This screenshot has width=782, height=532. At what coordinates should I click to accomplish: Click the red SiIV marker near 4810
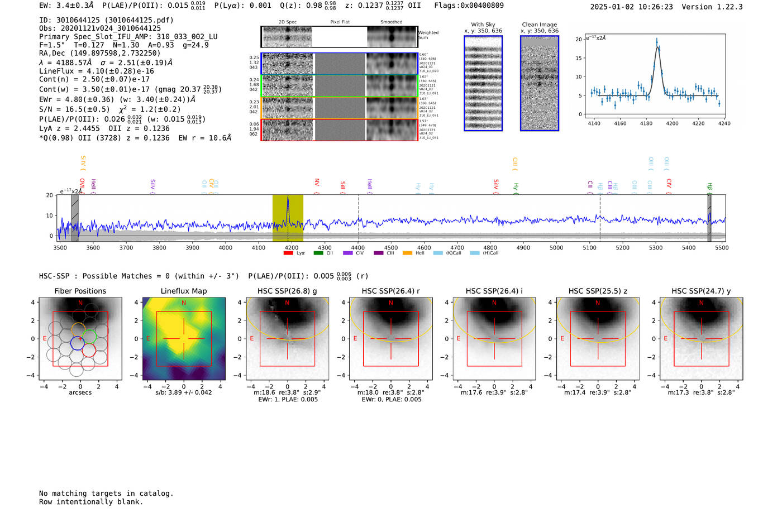[x=496, y=185]
